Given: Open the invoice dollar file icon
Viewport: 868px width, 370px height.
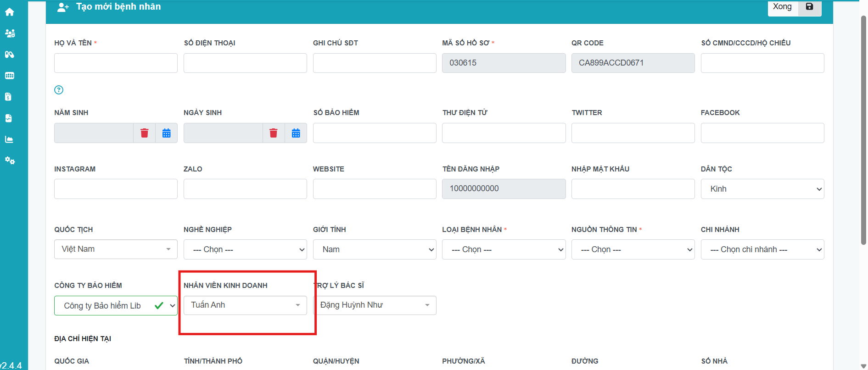Looking at the screenshot, I should click(8, 97).
